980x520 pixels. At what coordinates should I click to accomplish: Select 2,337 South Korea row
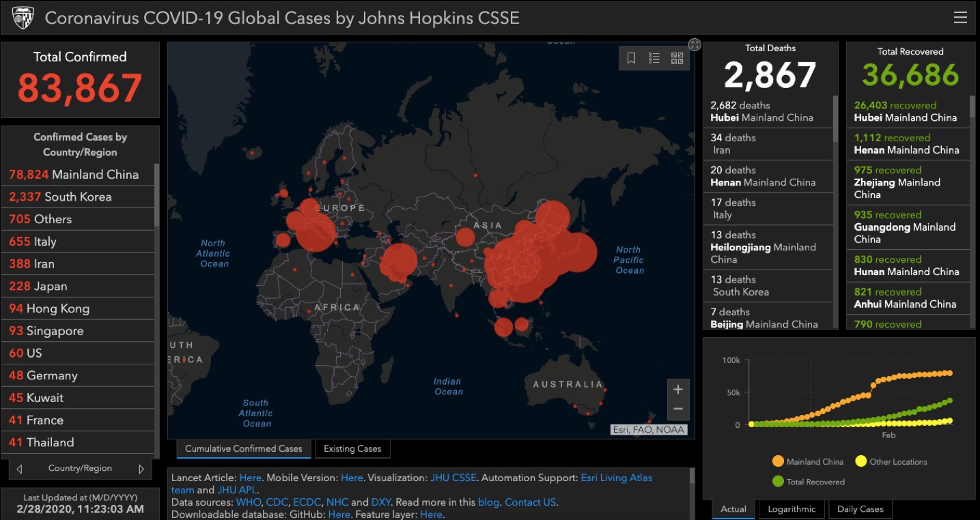[79, 197]
